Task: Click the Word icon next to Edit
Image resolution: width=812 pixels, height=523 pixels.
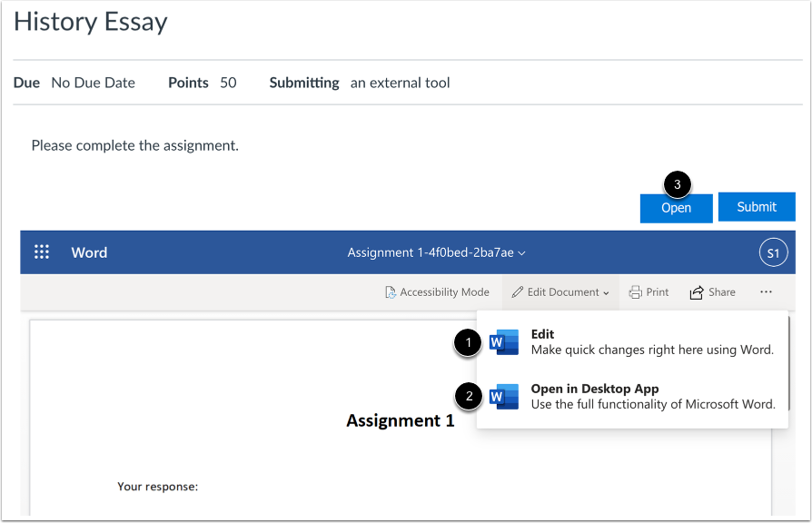Action: tap(503, 342)
